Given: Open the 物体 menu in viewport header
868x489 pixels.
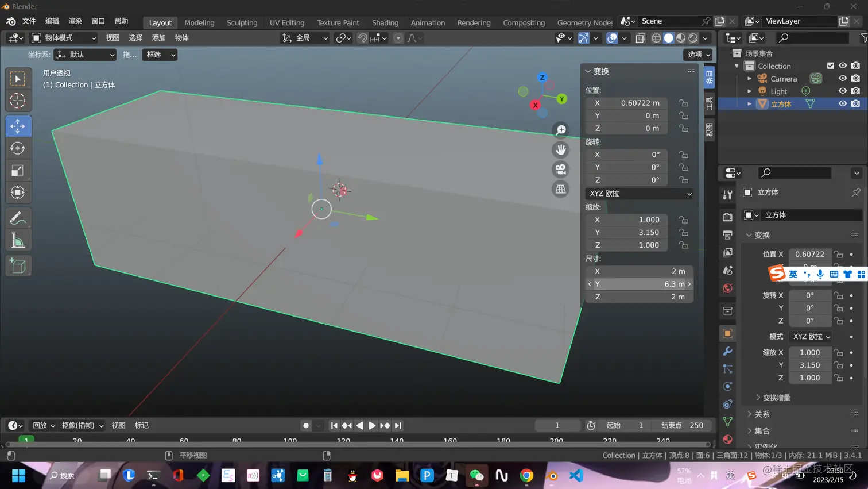Looking at the screenshot, I should [x=181, y=38].
